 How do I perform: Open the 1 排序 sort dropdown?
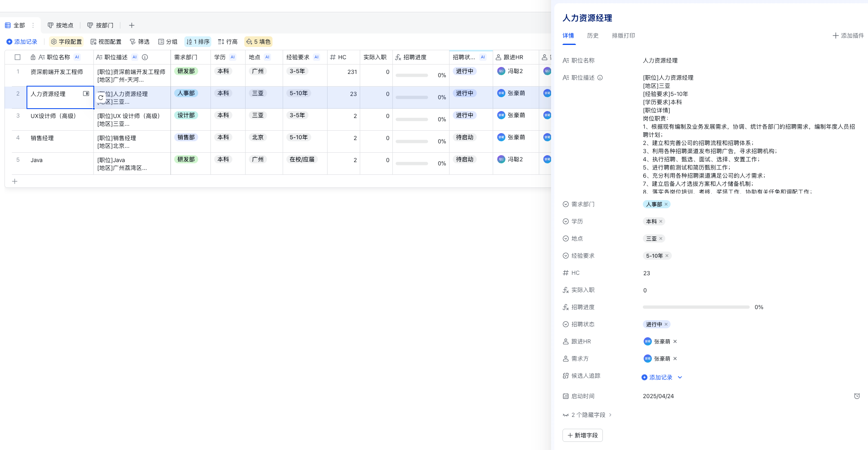[x=198, y=41]
